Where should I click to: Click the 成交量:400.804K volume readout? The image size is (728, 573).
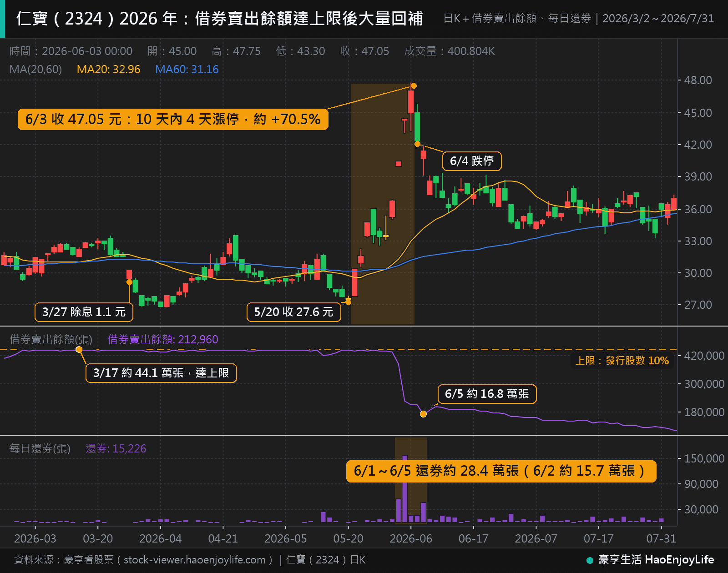tap(450, 51)
